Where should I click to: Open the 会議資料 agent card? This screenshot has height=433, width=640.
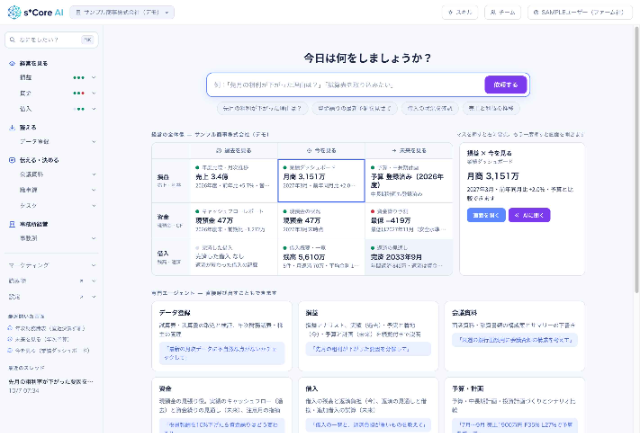coord(515,336)
